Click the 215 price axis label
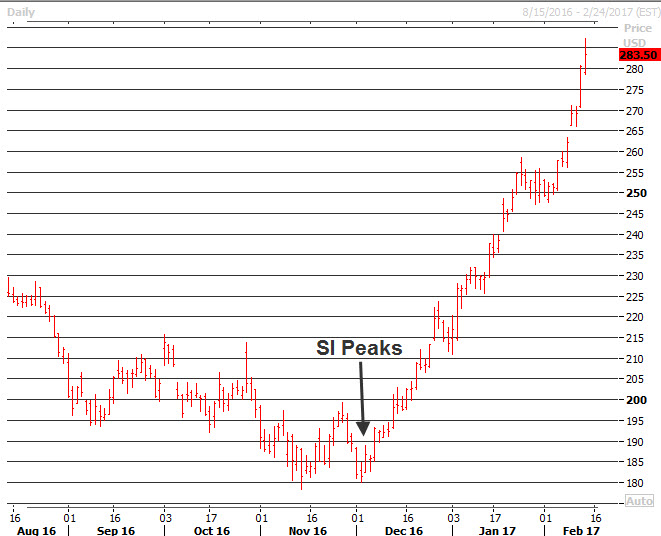661x536 pixels. (634, 338)
